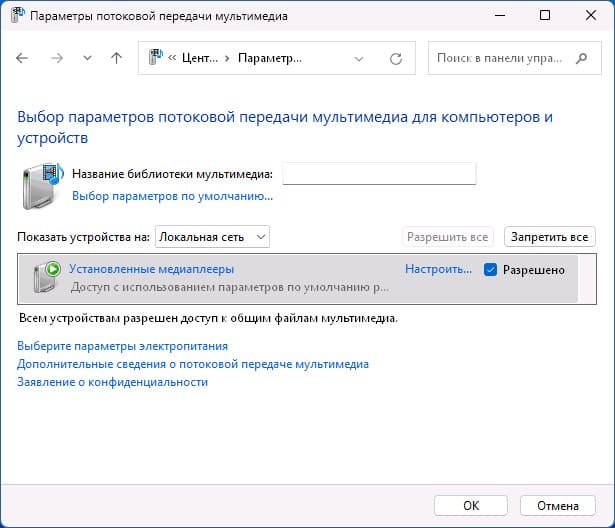Open recent locations chevron in navigation
Screen dimensions: 615x528
pos(87,58)
